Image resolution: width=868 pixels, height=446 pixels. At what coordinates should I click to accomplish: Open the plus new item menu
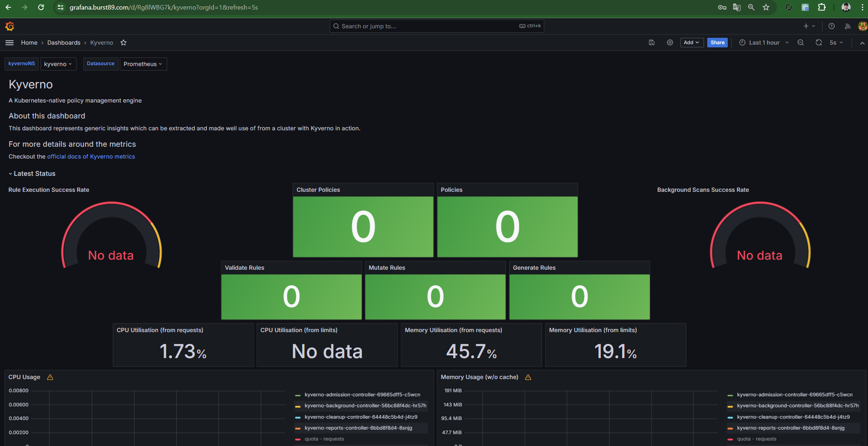pyautogui.click(x=809, y=26)
